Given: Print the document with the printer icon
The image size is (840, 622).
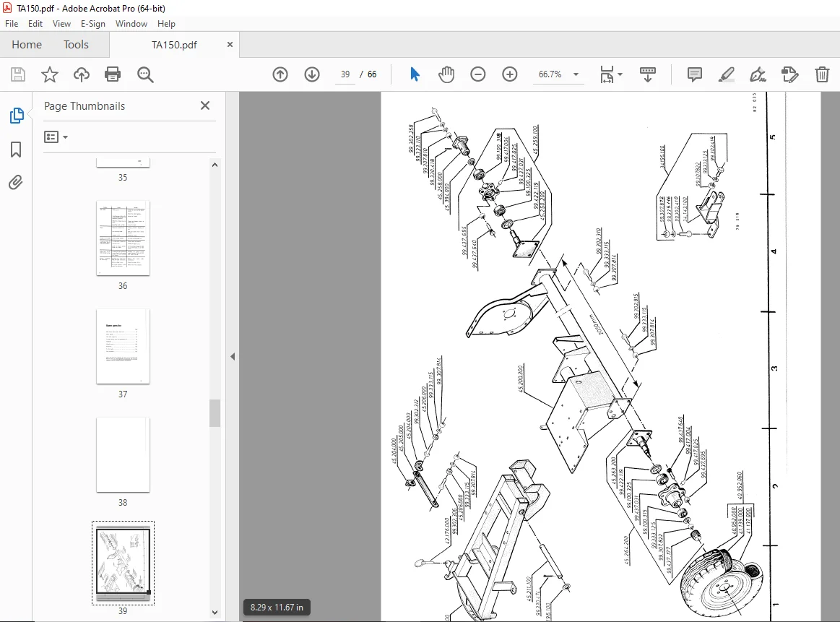Looking at the screenshot, I should click(113, 74).
